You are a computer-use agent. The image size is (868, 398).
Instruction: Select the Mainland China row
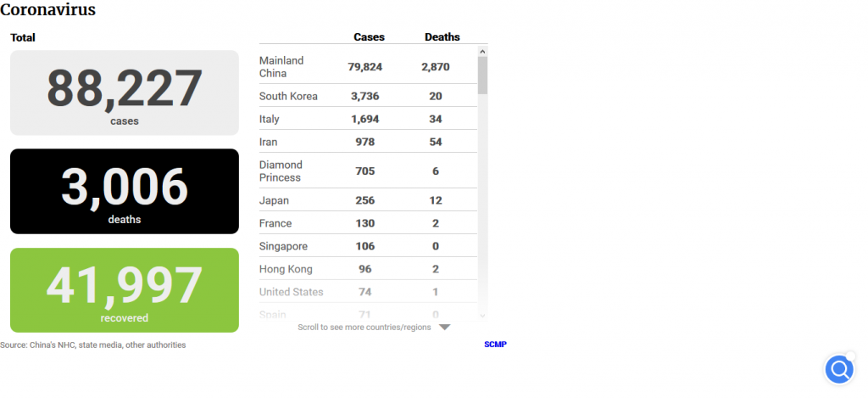tap(367, 67)
